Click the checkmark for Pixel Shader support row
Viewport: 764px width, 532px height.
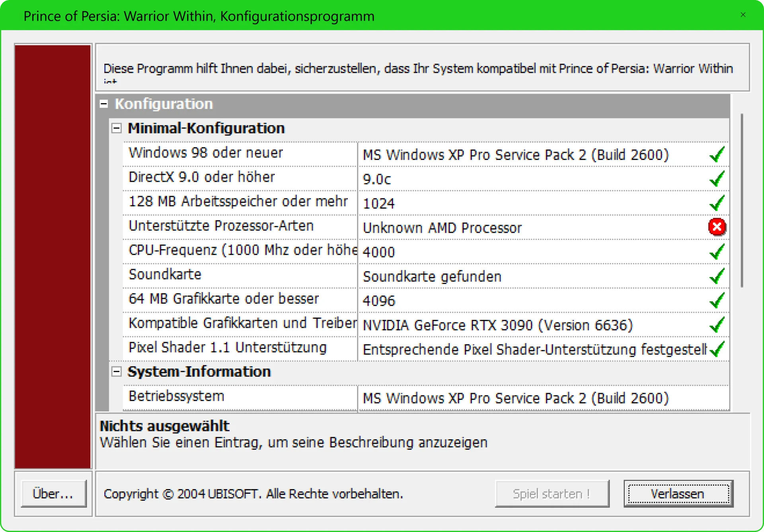717,349
